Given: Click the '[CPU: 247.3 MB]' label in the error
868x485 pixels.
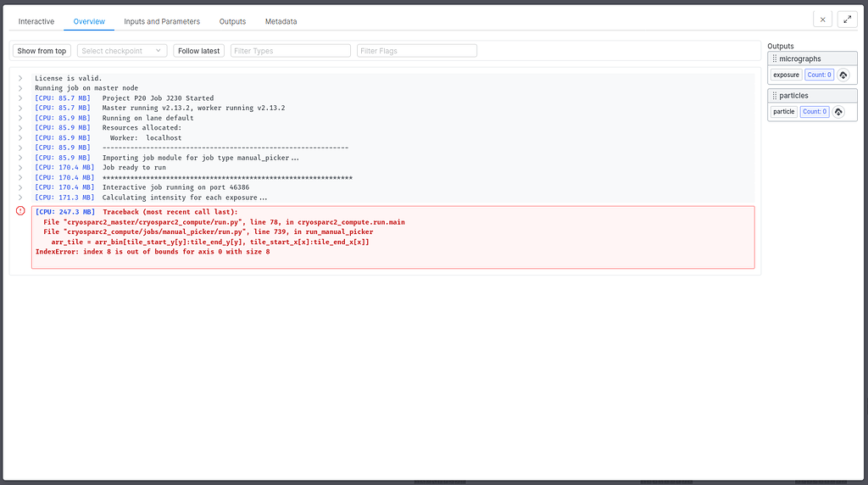Looking at the screenshot, I should [x=65, y=212].
